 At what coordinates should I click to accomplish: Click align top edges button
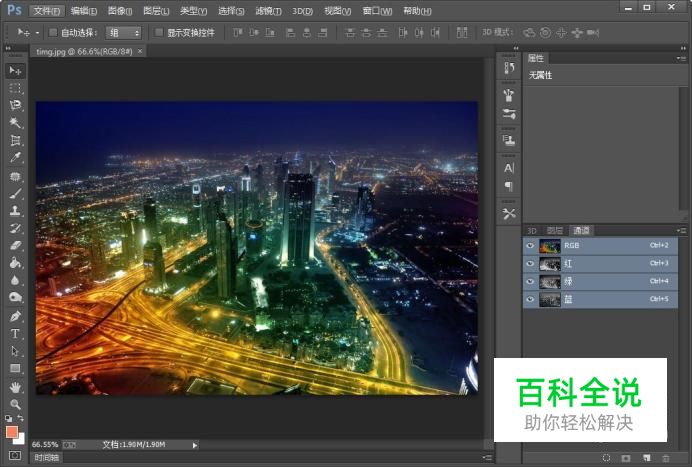pos(238,33)
